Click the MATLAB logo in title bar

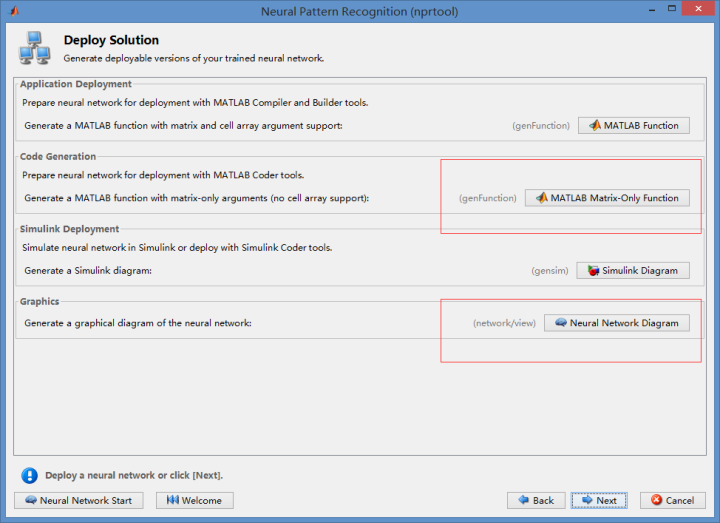tap(14, 11)
